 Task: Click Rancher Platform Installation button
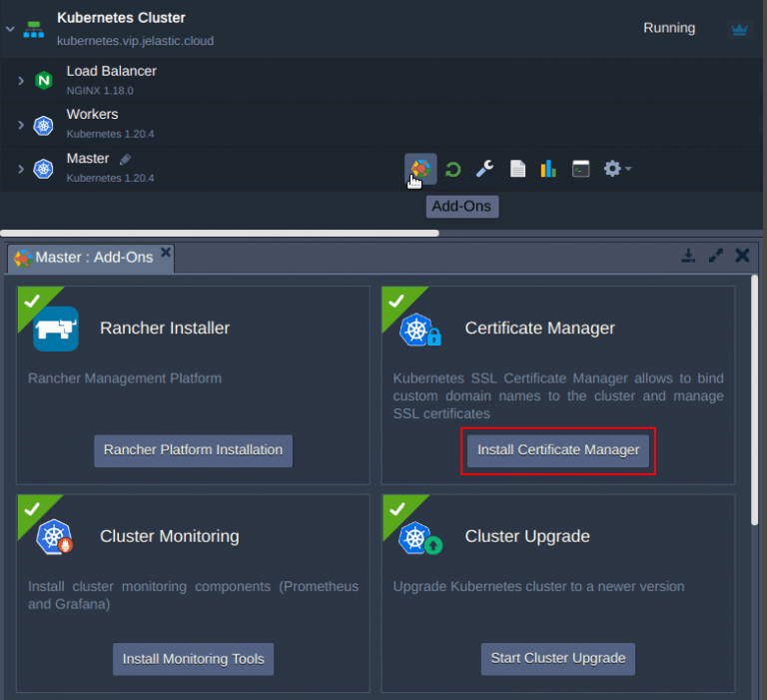point(193,450)
